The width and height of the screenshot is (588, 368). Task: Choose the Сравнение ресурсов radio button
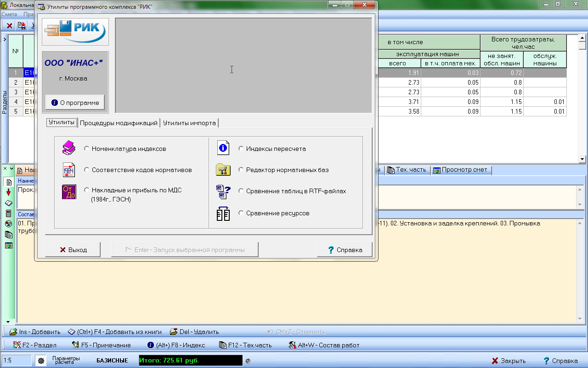pos(241,213)
